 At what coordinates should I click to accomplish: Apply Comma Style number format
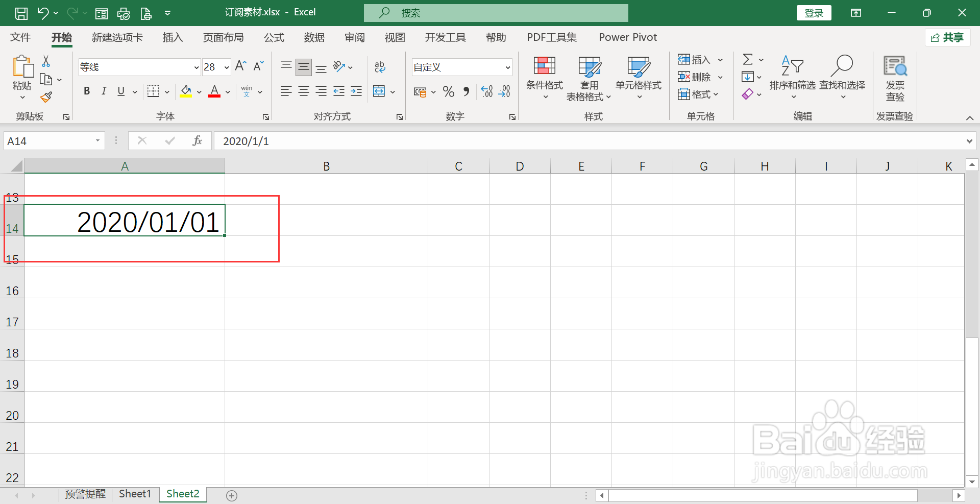point(466,91)
